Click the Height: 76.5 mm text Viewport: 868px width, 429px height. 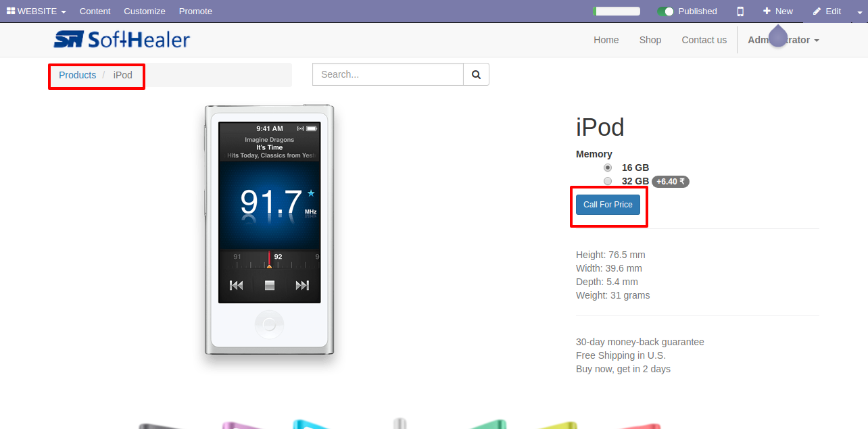pos(610,255)
